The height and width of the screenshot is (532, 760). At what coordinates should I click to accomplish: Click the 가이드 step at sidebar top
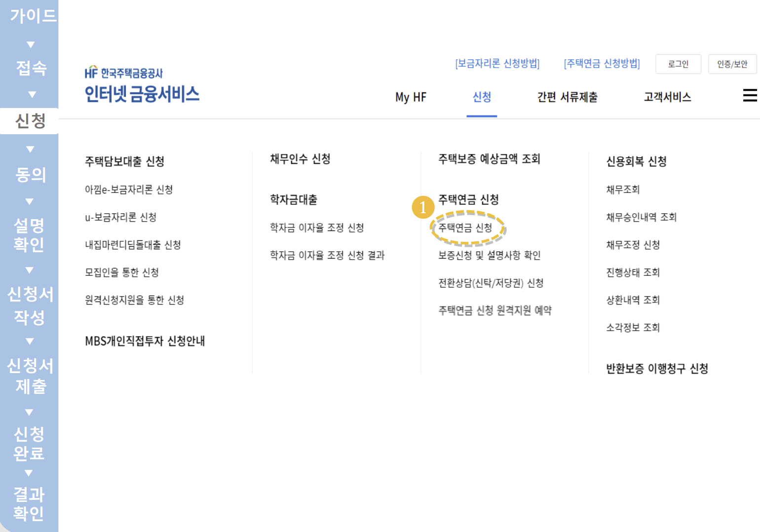[x=31, y=16]
